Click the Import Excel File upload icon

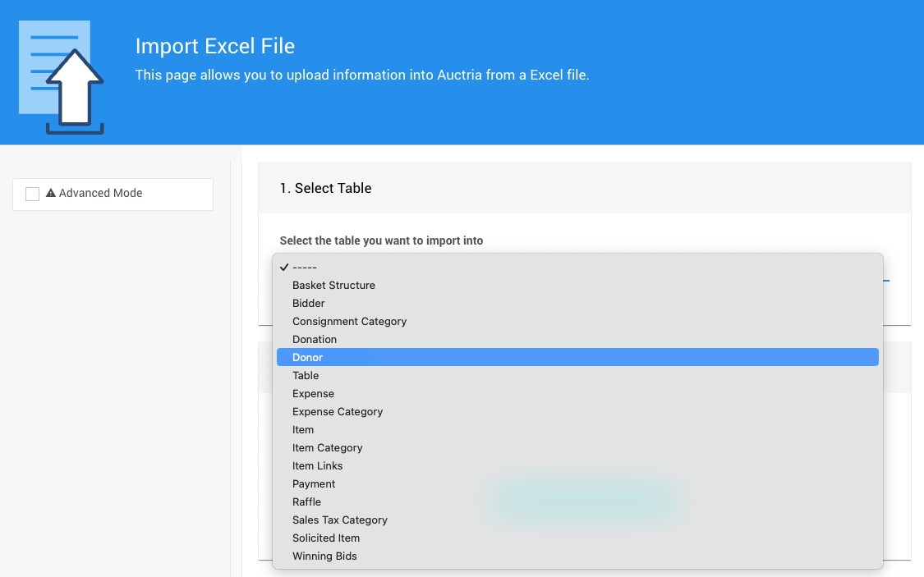pos(62,78)
